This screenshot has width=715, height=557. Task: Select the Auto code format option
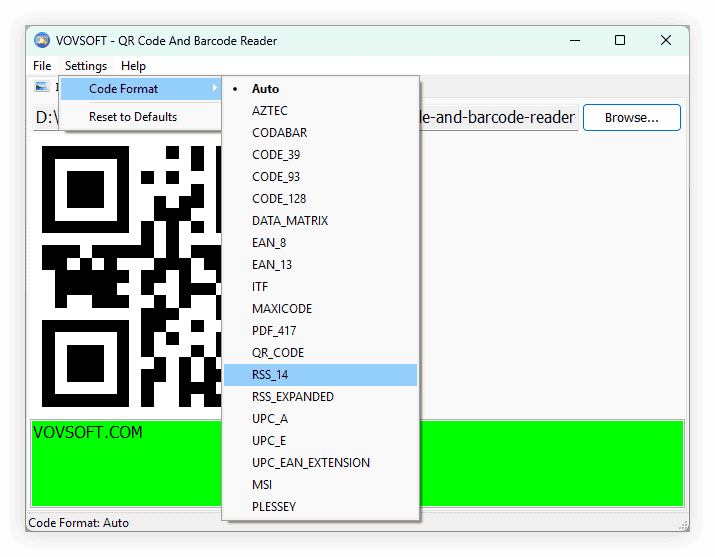click(x=321, y=89)
